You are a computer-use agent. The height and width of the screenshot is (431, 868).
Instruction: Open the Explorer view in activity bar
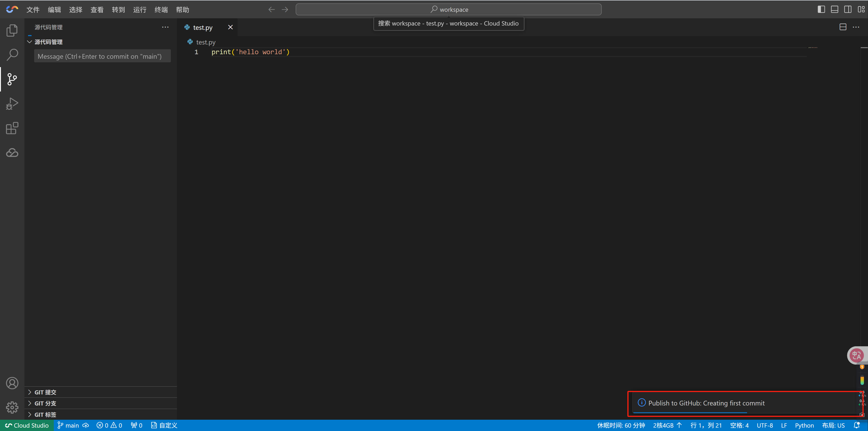[12, 31]
